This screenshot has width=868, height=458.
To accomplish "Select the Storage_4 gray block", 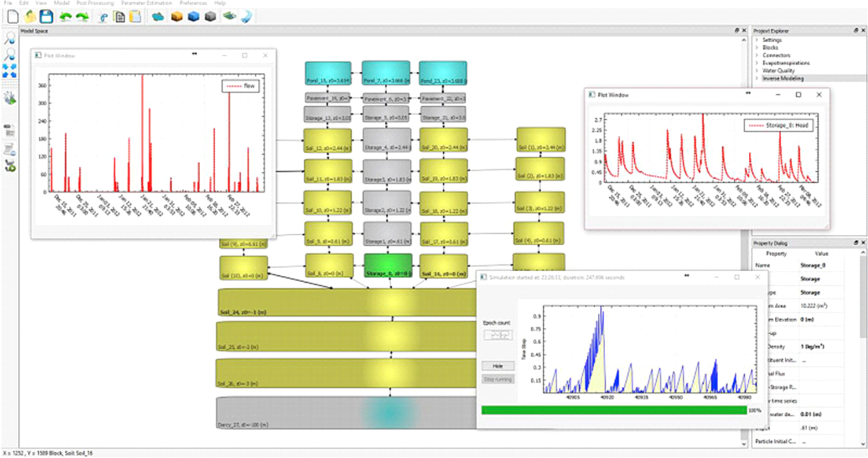I will point(387,141).
